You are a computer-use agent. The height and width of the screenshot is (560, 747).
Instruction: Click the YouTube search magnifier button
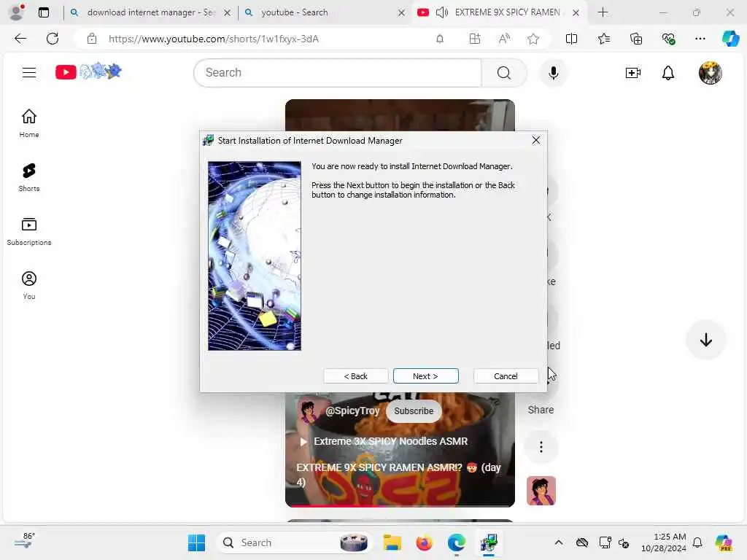(503, 73)
